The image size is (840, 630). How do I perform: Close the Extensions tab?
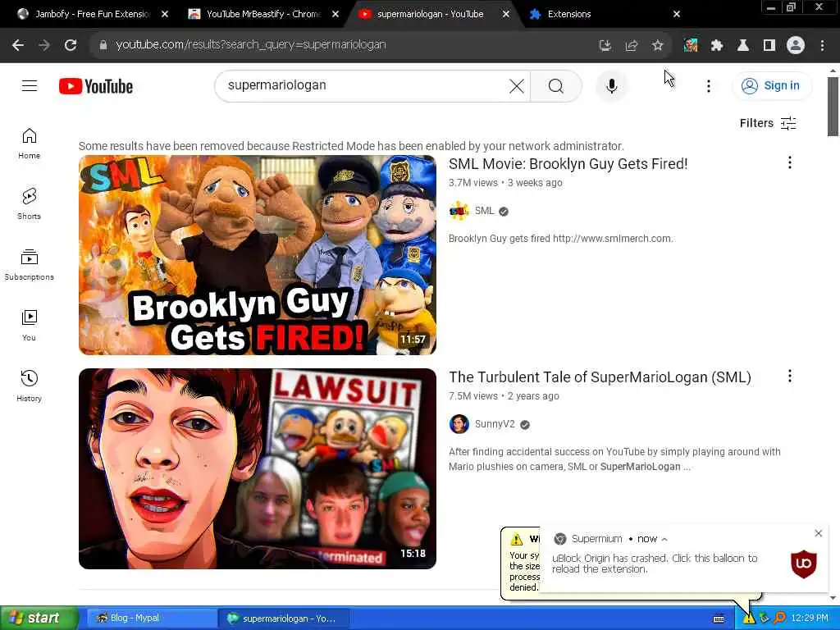[x=677, y=15]
